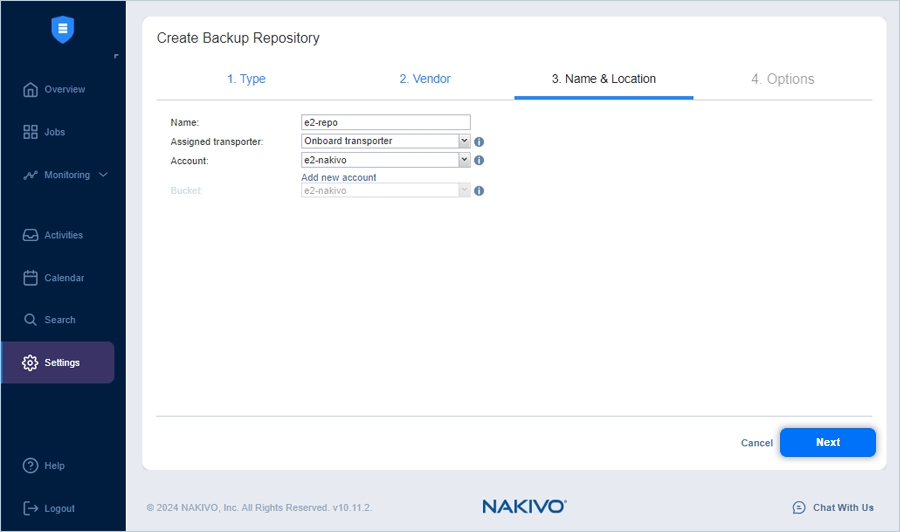Screen dimensions: 900x532
Task: Click the copyright v10.11.2 footer text
Action: 259,508
